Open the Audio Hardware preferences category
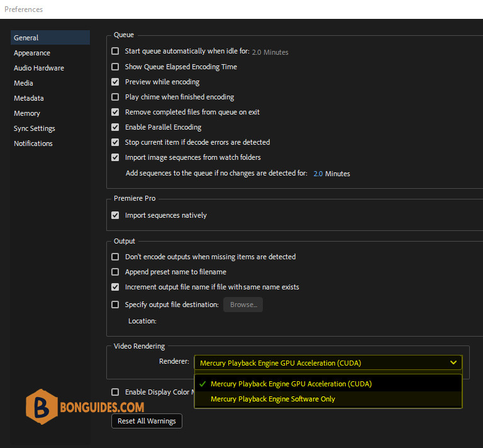Screen dimensions: 483x448 pos(39,68)
